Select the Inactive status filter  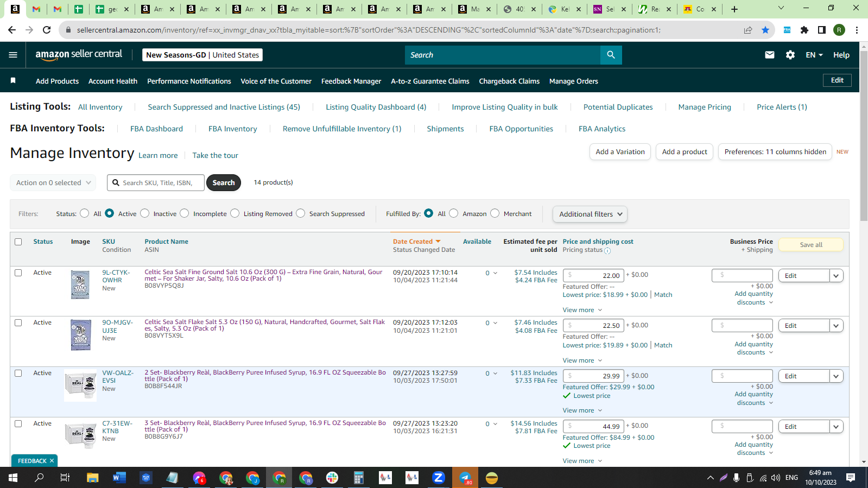point(144,213)
